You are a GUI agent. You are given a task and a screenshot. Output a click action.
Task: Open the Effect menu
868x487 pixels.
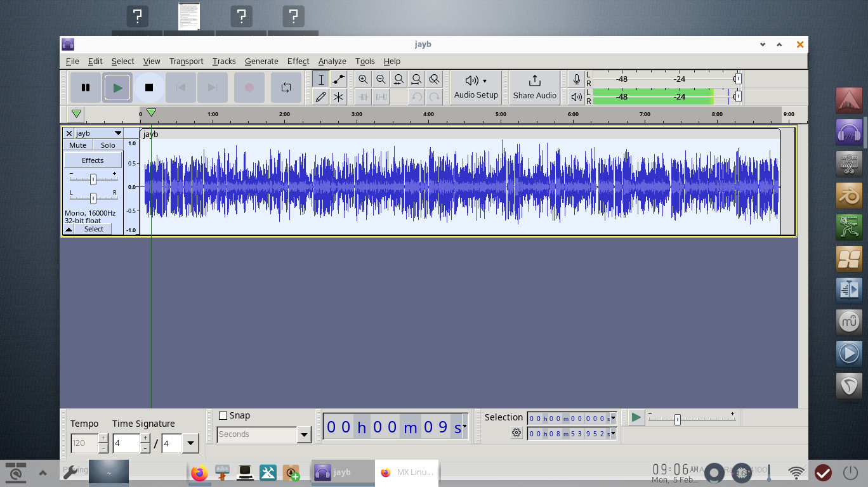298,61
